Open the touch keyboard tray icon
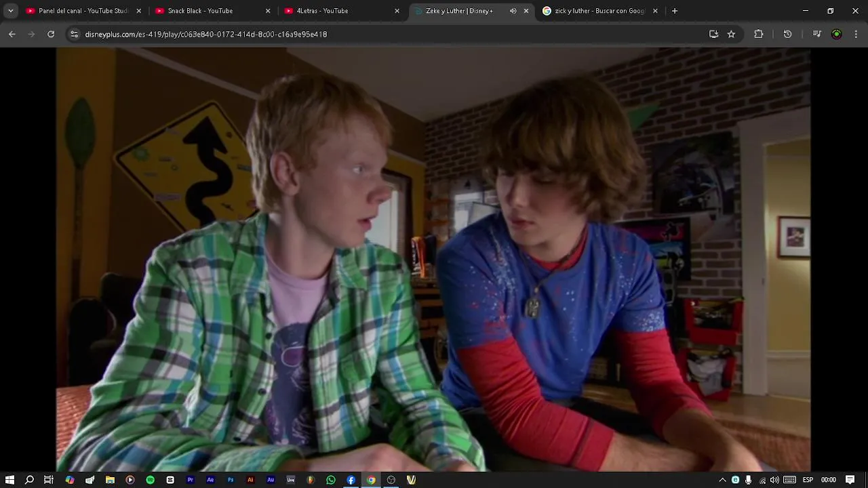 [789, 480]
